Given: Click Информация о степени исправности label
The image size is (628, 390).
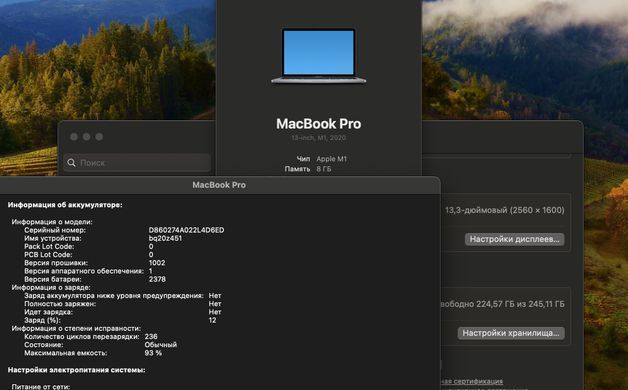Looking at the screenshot, I should point(76,328).
